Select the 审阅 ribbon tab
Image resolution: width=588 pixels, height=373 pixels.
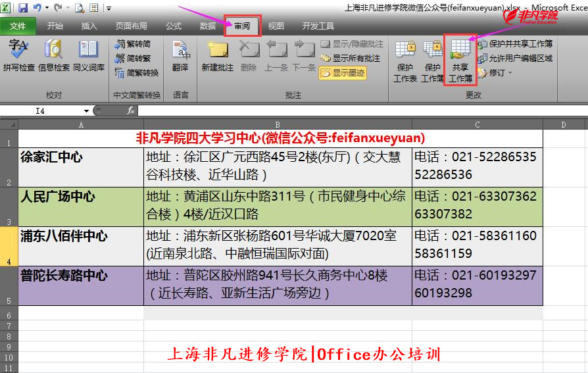pyautogui.click(x=242, y=26)
